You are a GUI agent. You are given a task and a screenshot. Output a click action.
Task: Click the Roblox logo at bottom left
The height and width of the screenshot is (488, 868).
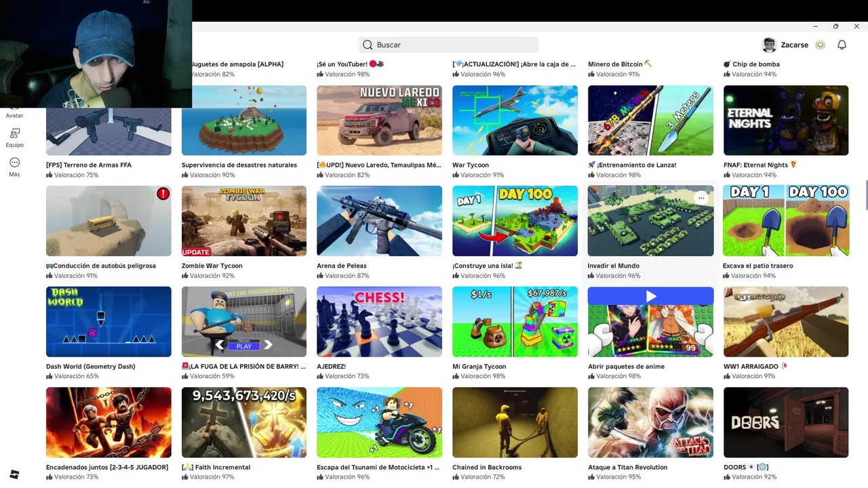pyautogui.click(x=15, y=474)
